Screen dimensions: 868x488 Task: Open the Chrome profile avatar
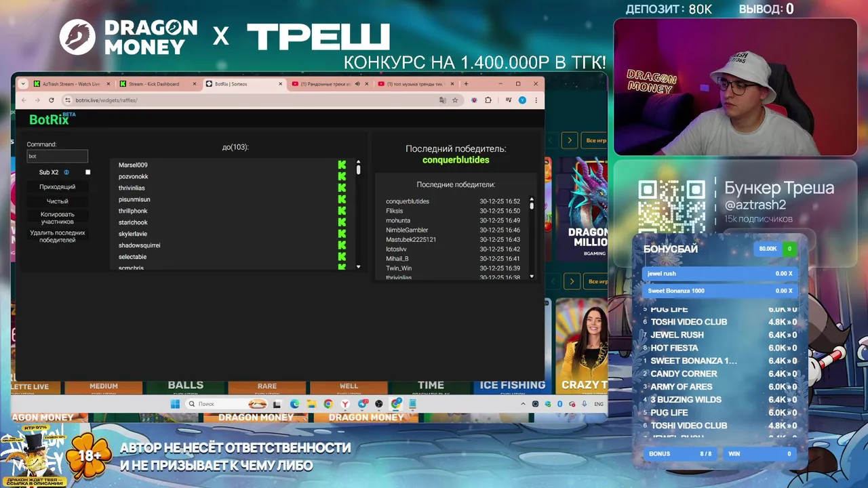click(522, 100)
